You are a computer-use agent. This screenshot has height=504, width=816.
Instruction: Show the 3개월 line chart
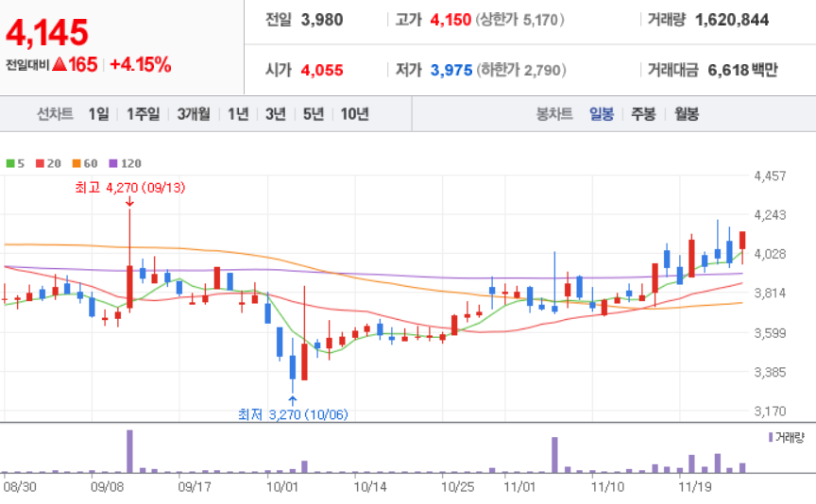pos(194,114)
